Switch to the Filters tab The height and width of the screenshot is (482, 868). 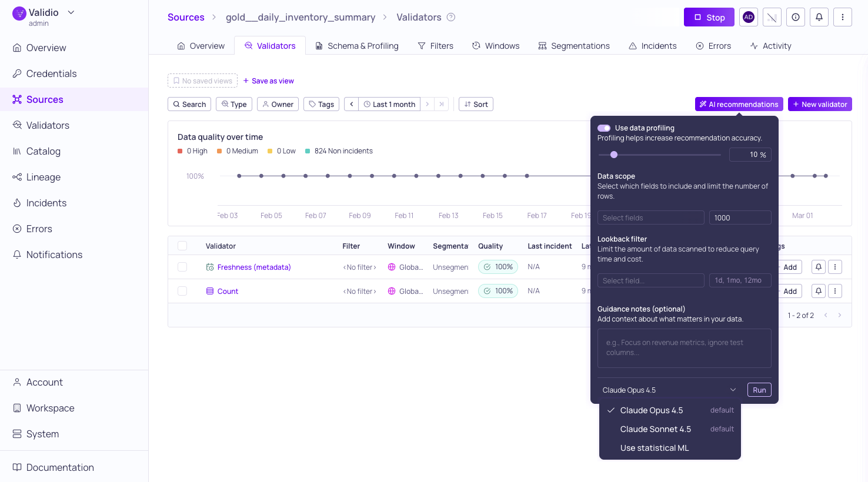tap(435, 46)
